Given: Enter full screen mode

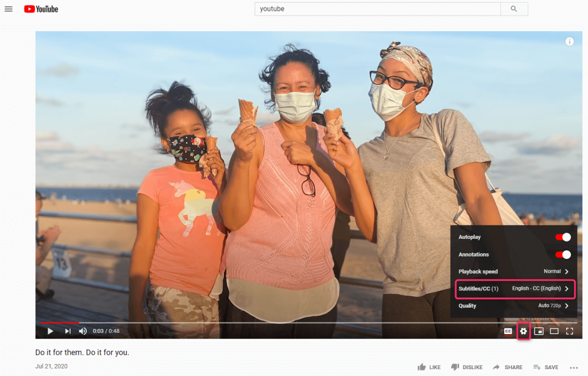Looking at the screenshot, I should click(x=570, y=331).
